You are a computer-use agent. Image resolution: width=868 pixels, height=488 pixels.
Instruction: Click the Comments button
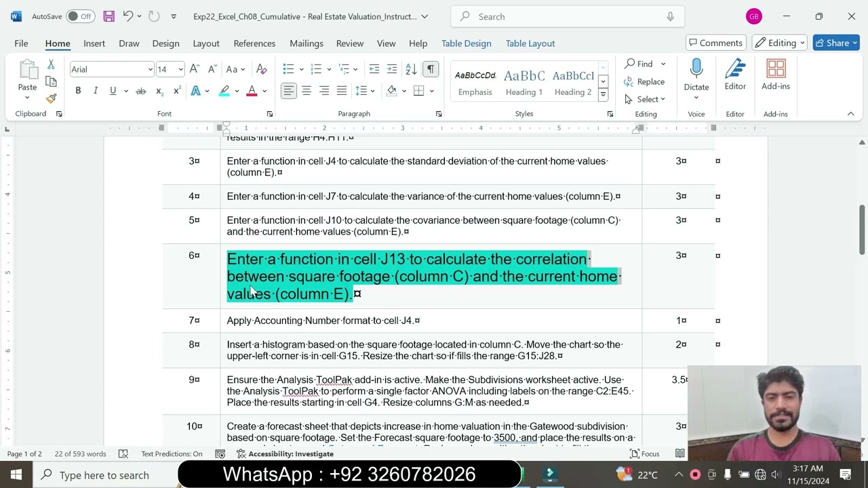point(716,43)
